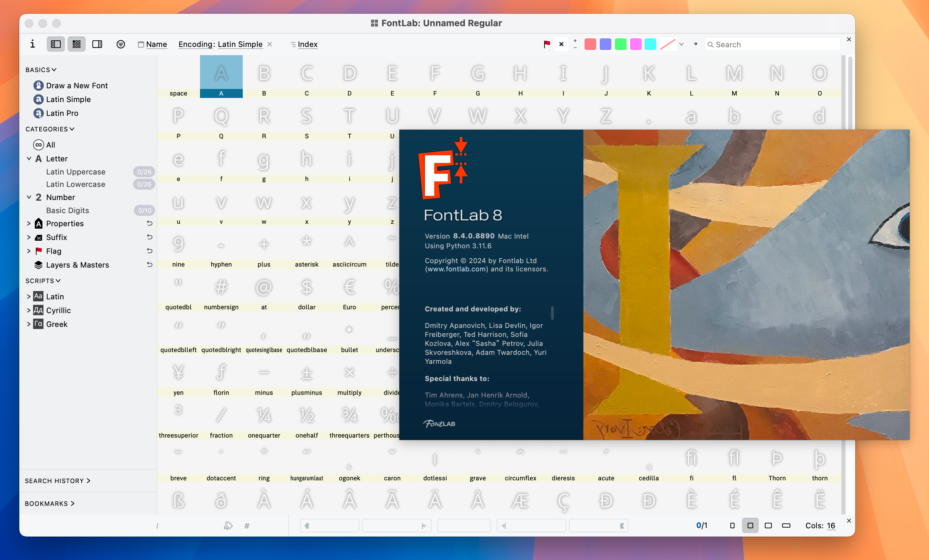This screenshot has width=929, height=560.
Task: Choose the widest cell size button
Action: click(x=786, y=526)
